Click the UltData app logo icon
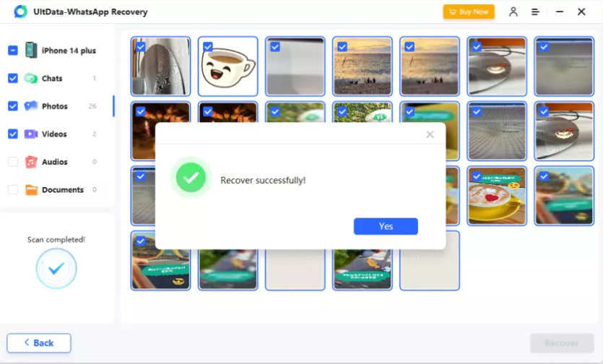Image resolution: width=603 pixels, height=364 pixels. (20, 12)
